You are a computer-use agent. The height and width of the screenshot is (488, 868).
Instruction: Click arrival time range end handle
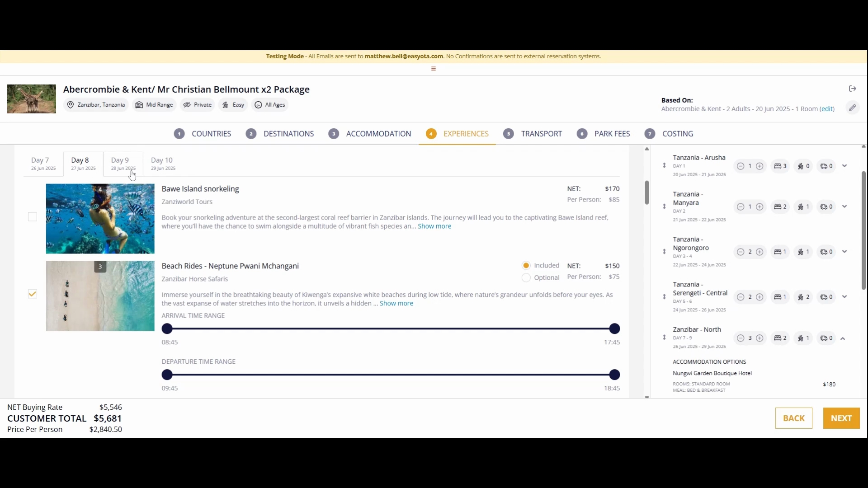click(x=614, y=328)
